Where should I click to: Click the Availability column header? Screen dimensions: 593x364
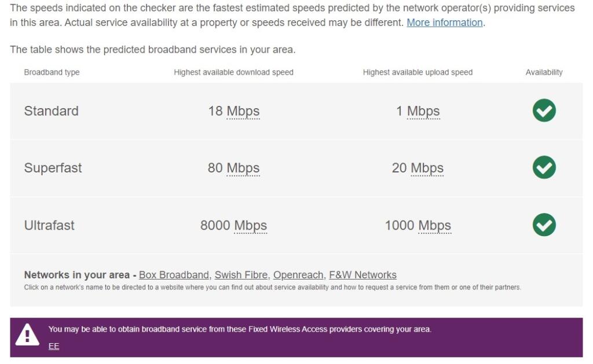[x=544, y=72]
